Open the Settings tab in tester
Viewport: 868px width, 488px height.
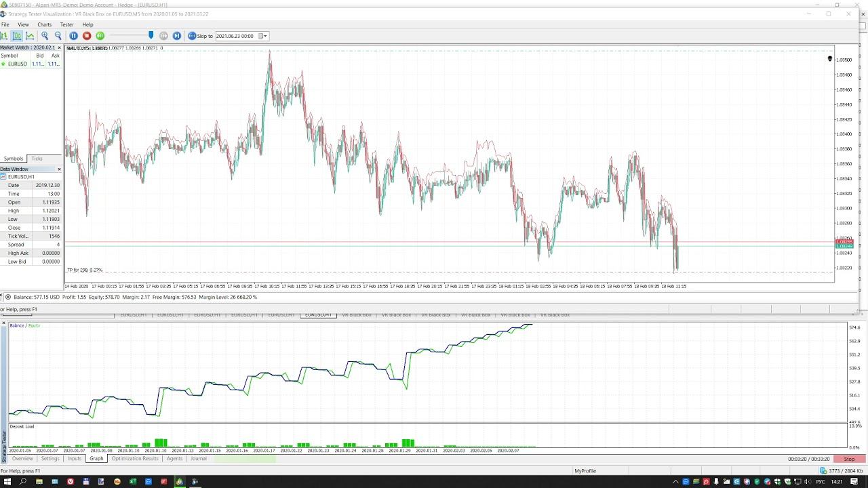50,459
